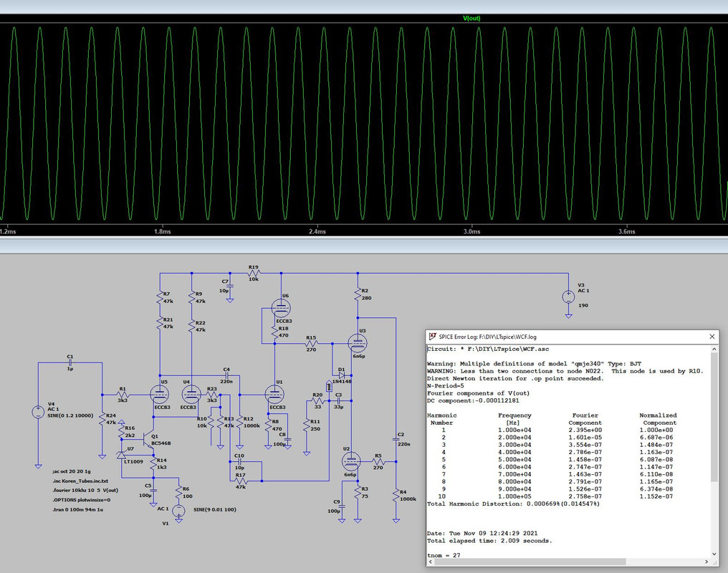
Task: Pick the U7 LT1009 reference symbol
Action: click(121, 455)
